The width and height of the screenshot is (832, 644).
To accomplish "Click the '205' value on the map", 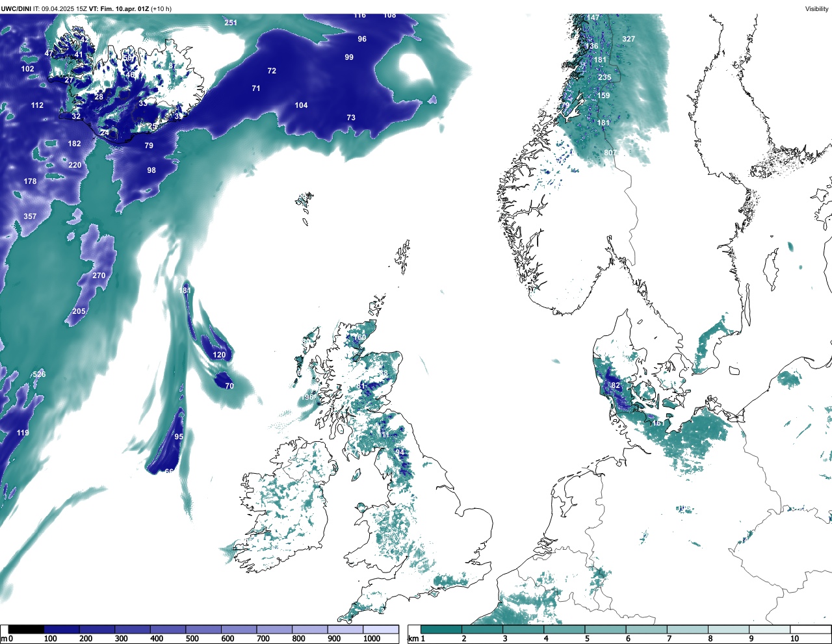I will [x=79, y=311].
